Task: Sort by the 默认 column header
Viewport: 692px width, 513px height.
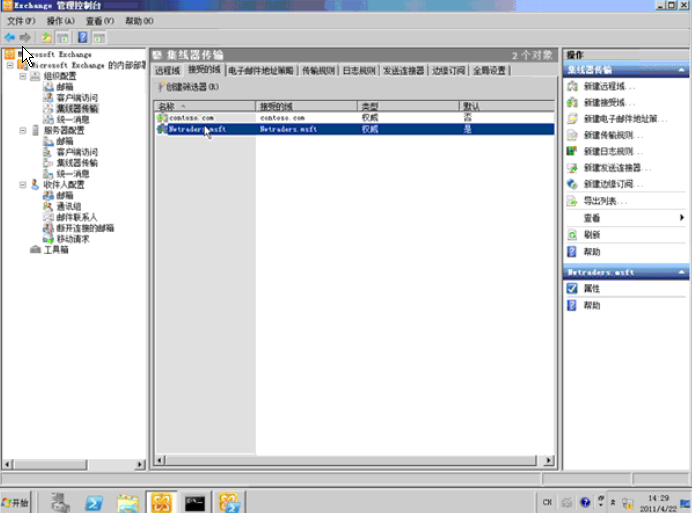Action: tap(507, 106)
